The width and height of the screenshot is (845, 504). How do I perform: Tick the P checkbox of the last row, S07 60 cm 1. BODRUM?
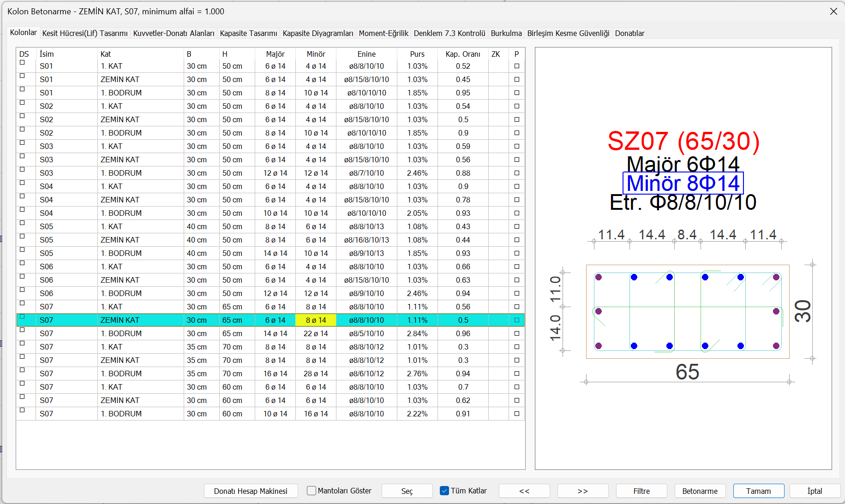tap(517, 414)
